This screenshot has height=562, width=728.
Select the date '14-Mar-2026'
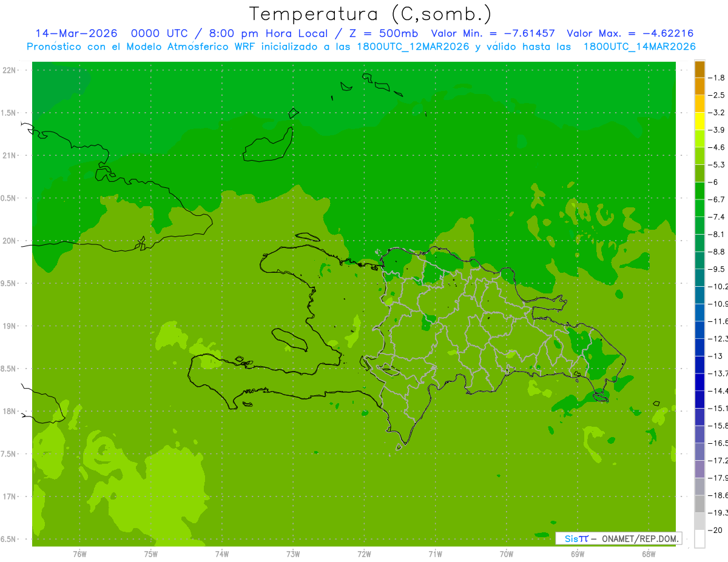[x=77, y=33]
